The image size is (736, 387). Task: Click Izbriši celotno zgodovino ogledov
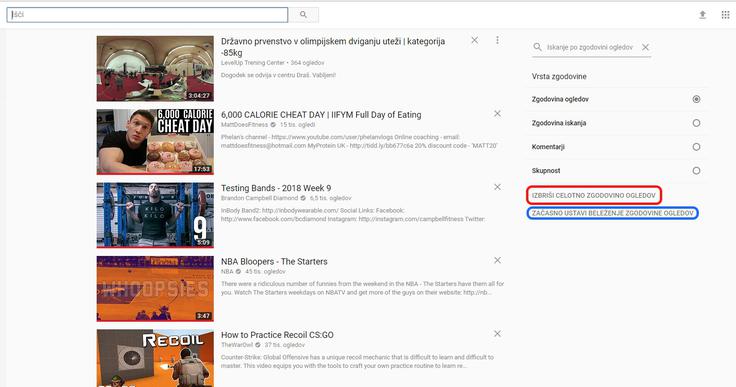(594, 195)
